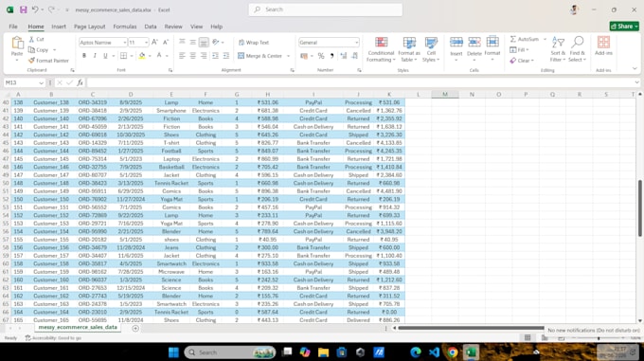Open the General number format dropdown

pyautogui.click(x=356, y=43)
